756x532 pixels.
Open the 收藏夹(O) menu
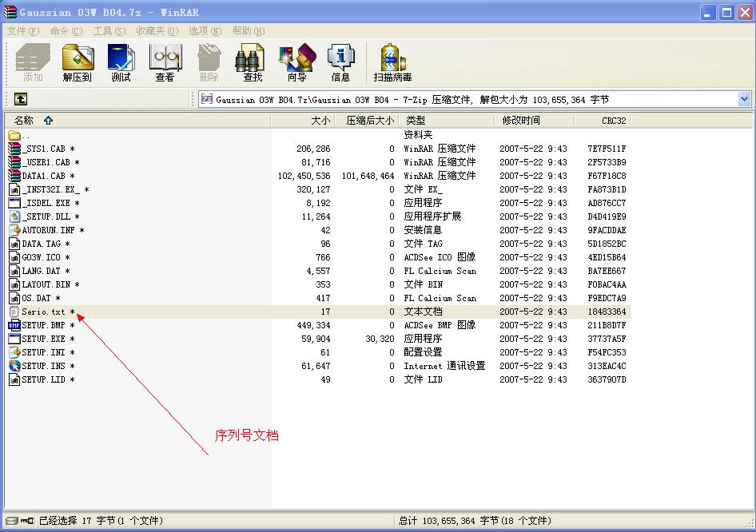pos(157,31)
